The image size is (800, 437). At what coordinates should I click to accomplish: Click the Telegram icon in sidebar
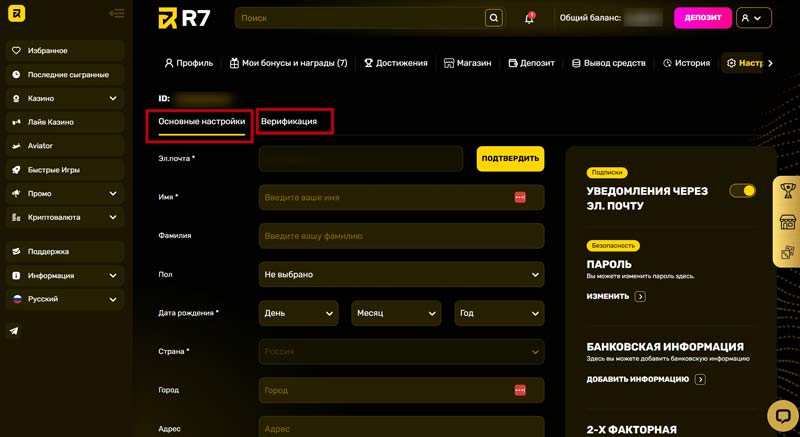pos(16,331)
